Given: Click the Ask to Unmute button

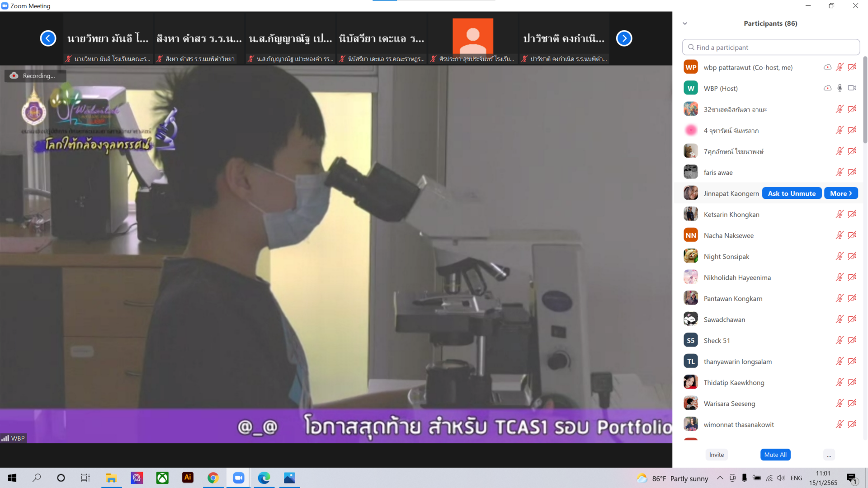Looking at the screenshot, I should coord(792,193).
